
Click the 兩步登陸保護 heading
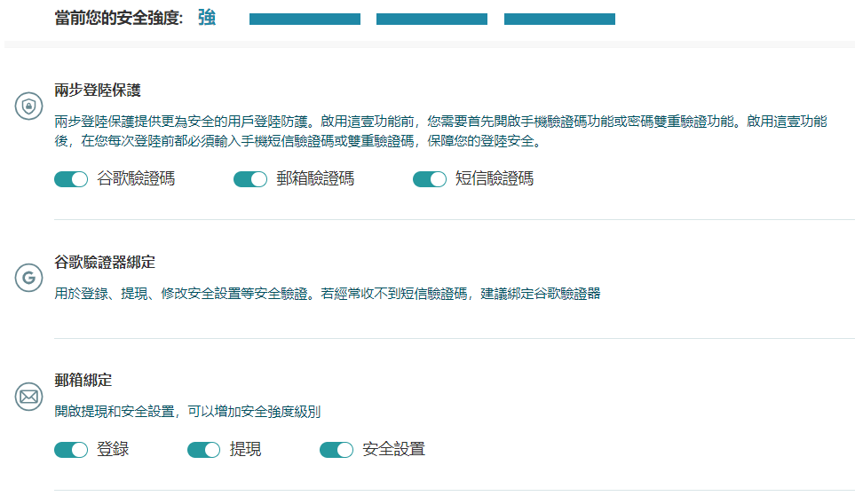(x=98, y=90)
